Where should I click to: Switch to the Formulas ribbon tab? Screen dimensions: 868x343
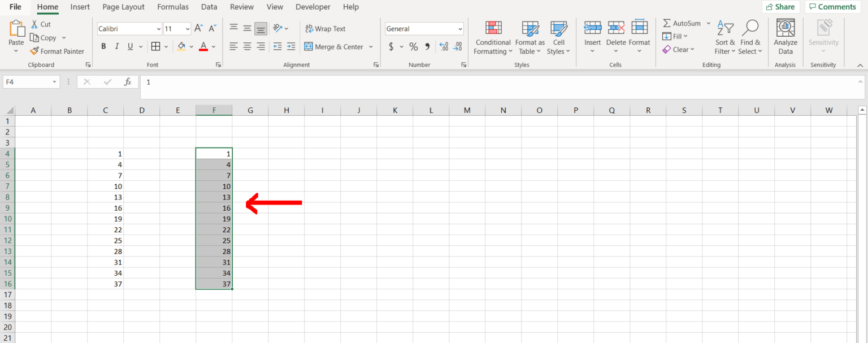tap(172, 7)
